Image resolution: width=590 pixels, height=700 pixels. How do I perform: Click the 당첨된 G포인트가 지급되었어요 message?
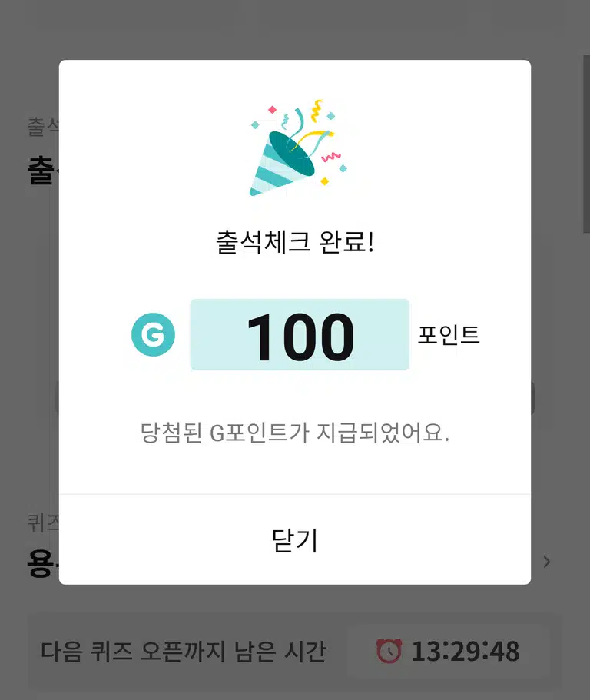coord(295,433)
